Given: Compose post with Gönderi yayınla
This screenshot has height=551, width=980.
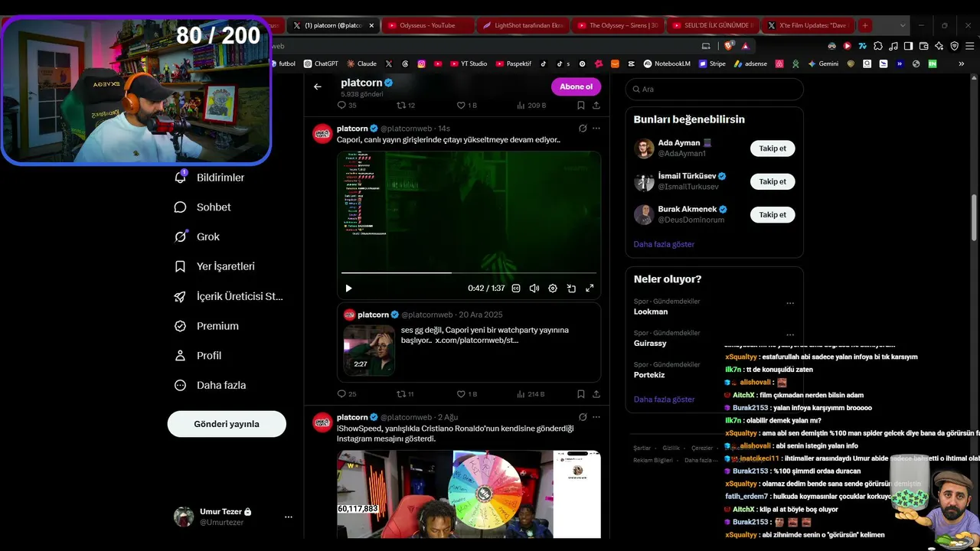Looking at the screenshot, I should pyautogui.click(x=227, y=424).
